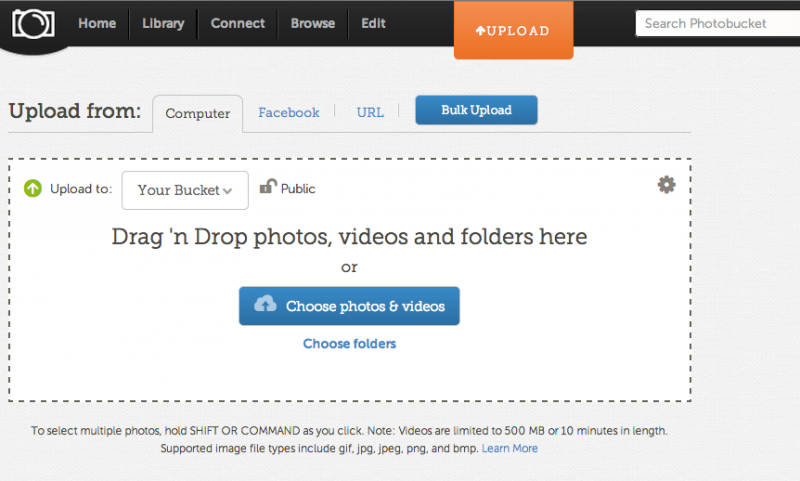Open the Connect menu item
Screen dimensions: 800x481
tap(238, 23)
